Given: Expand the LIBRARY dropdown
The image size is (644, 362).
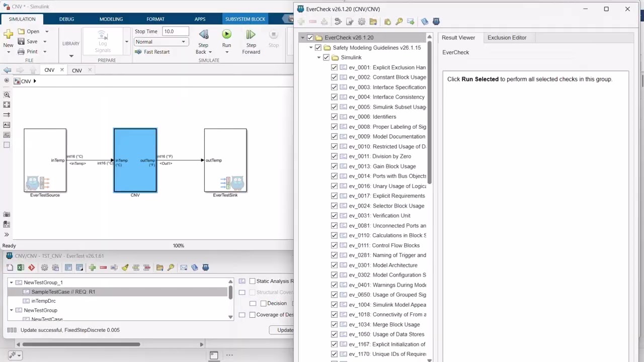Looking at the screenshot, I should [x=71, y=56].
